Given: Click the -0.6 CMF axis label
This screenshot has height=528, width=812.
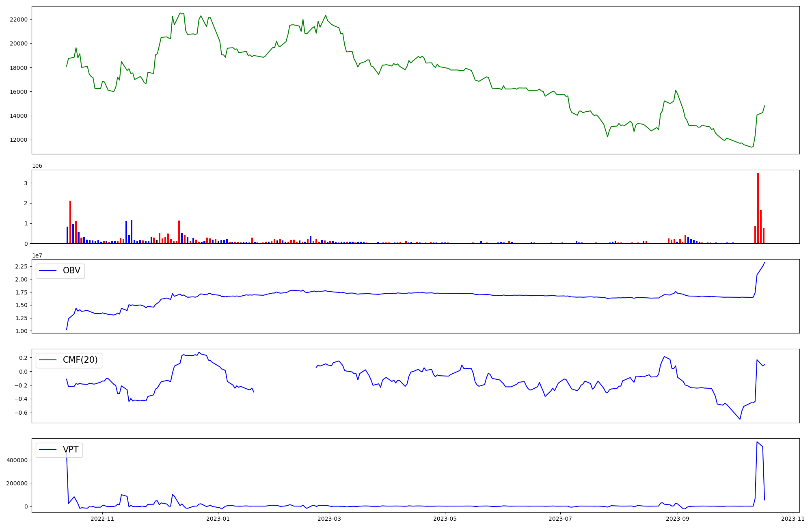Looking at the screenshot, I should [21, 413].
